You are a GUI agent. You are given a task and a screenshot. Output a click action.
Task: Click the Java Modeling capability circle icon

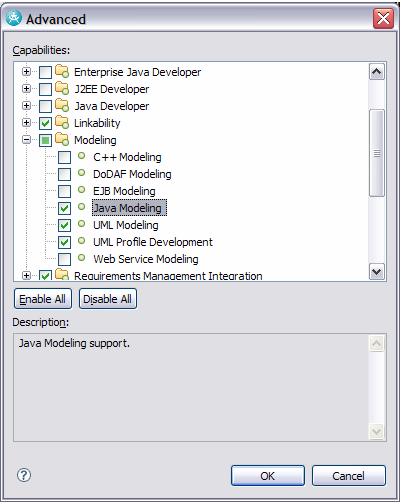(81, 207)
